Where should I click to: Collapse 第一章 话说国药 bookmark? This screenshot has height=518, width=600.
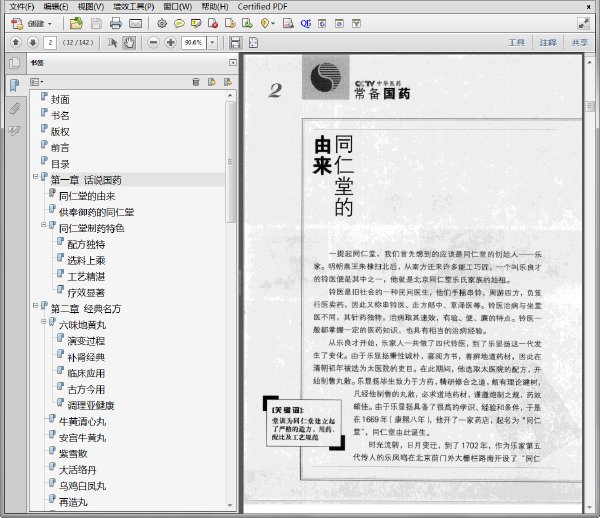tap(35, 177)
